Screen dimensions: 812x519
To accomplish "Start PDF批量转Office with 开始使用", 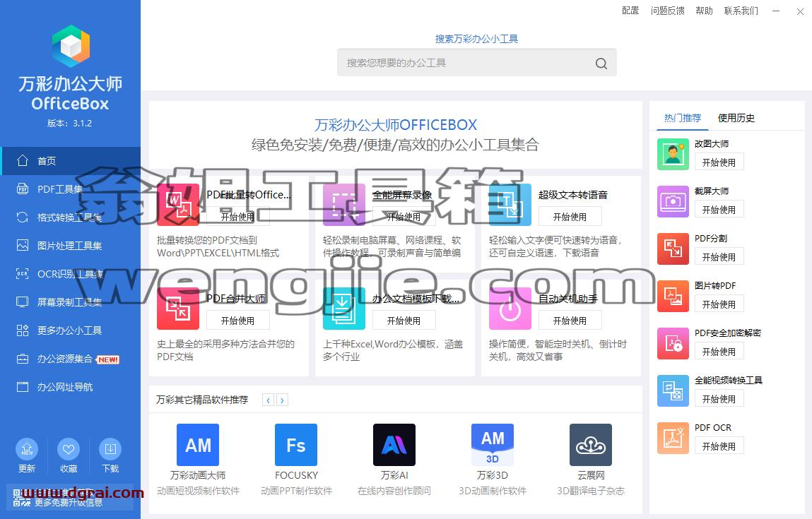I will 237,217.
